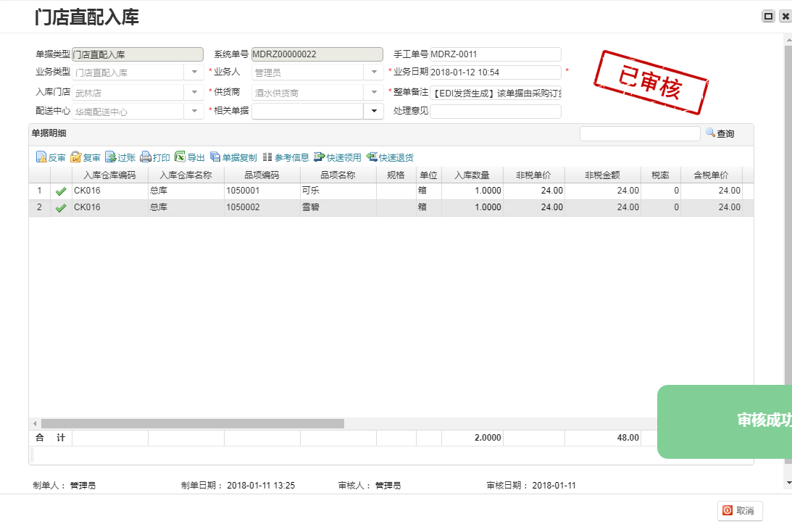This screenshot has height=532, width=792.
Task: Click the 规格 column header
Action: click(396, 175)
